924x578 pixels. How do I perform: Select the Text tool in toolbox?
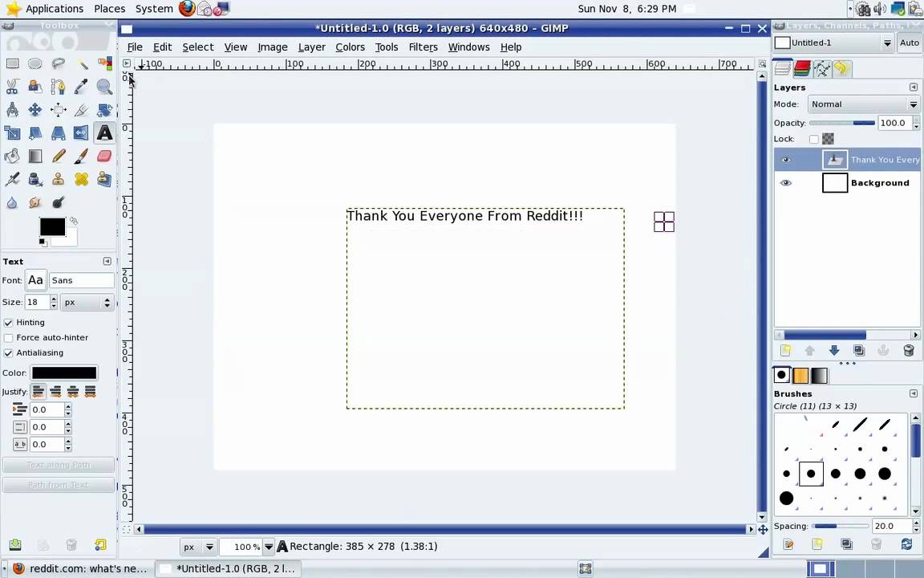tap(104, 132)
